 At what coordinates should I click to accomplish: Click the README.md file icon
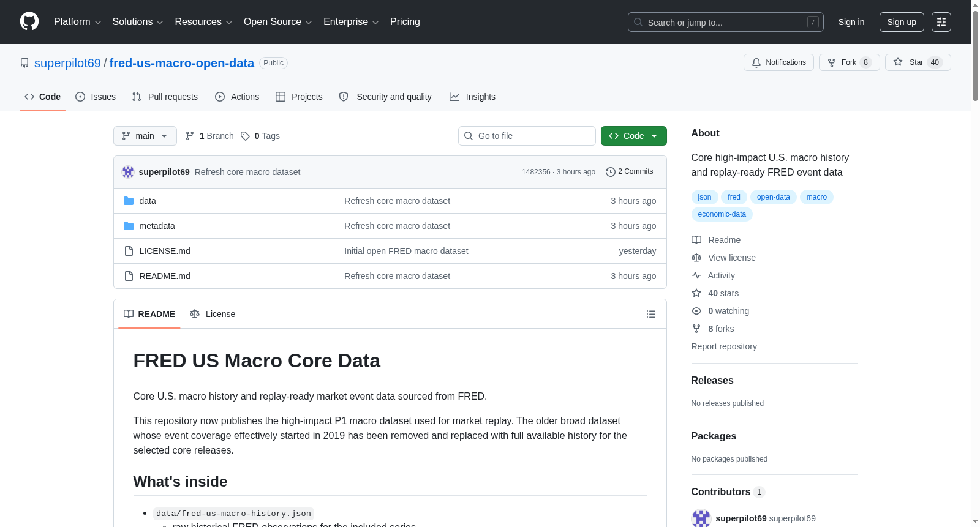(129, 276)
